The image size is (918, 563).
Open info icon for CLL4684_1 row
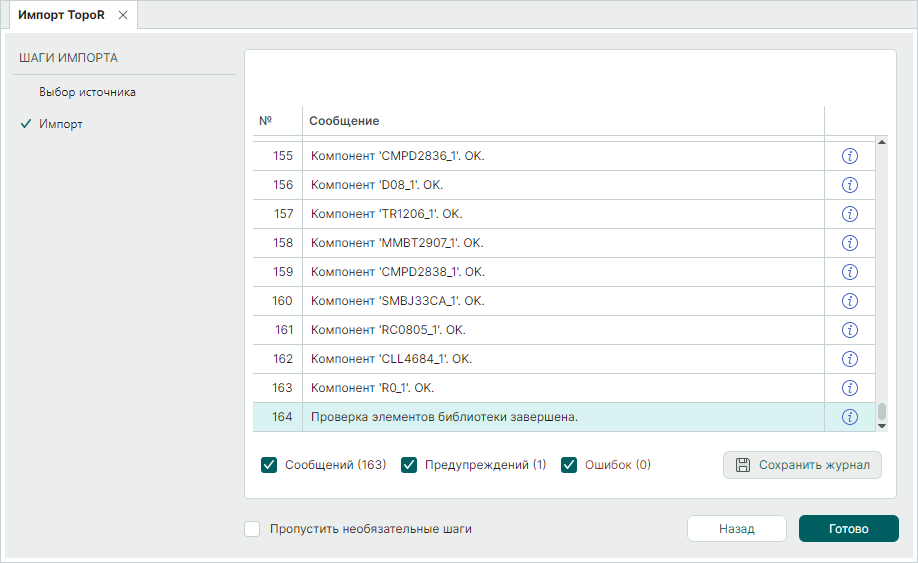(x=850, y=359)
